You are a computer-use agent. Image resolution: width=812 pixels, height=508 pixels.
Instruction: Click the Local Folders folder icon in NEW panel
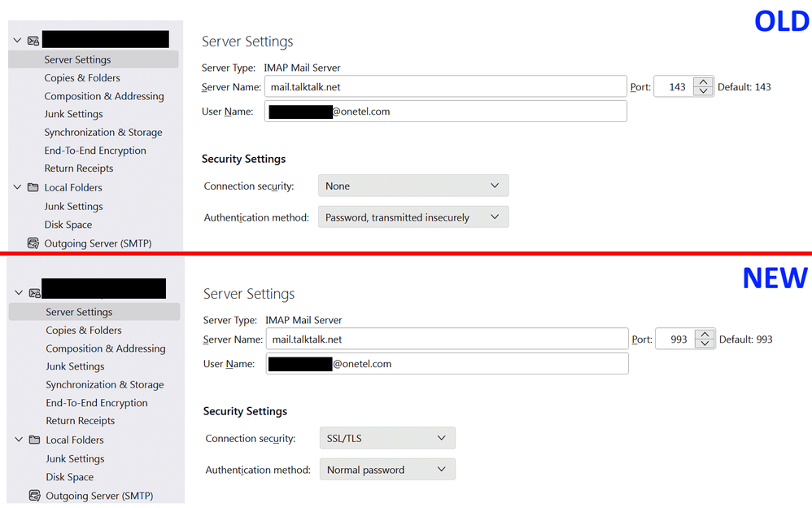click(33, 439)
